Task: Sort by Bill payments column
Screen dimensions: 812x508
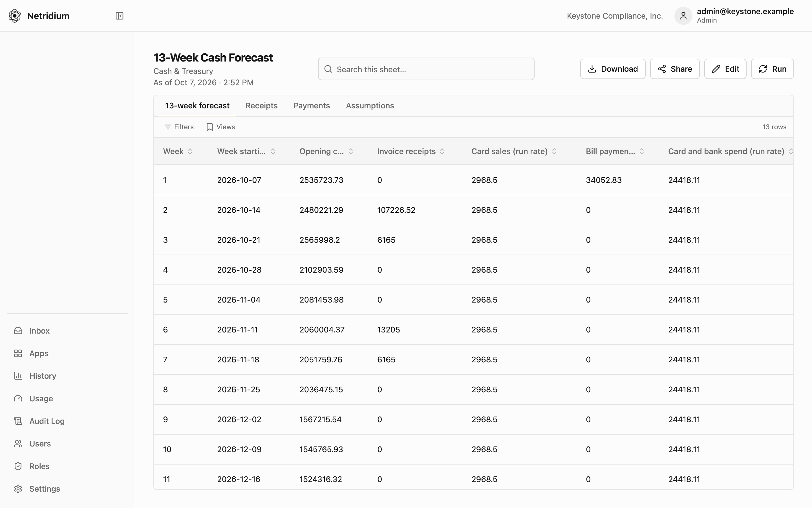Action: 641,151
